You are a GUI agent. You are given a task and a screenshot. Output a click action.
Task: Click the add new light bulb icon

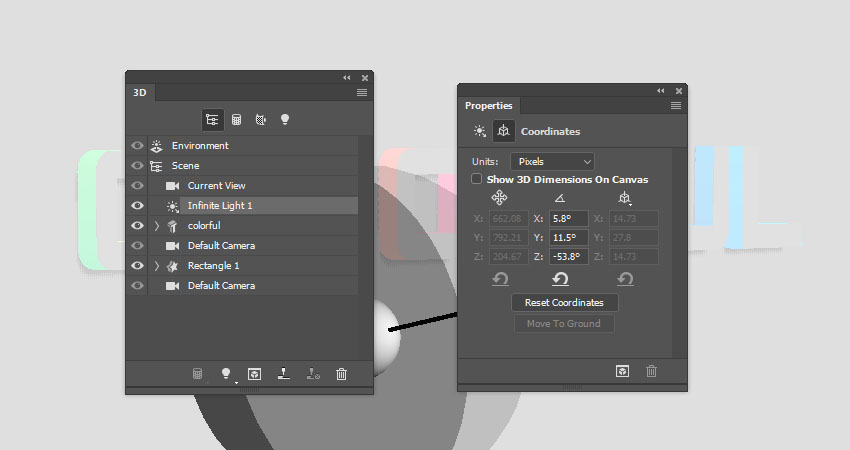[226, 374]
